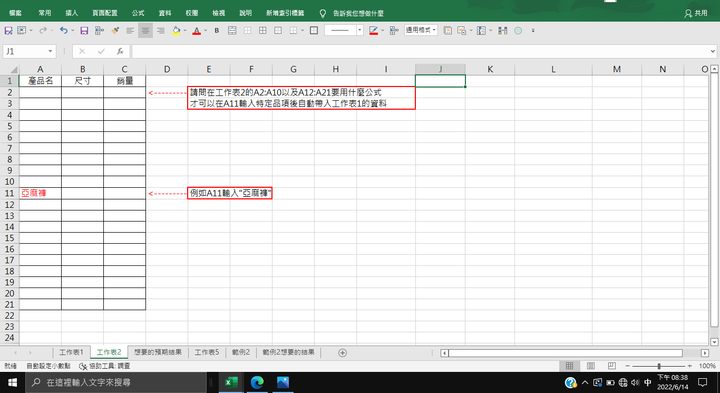Click the 告訴我您想做什麼 search box

(358, 13)
